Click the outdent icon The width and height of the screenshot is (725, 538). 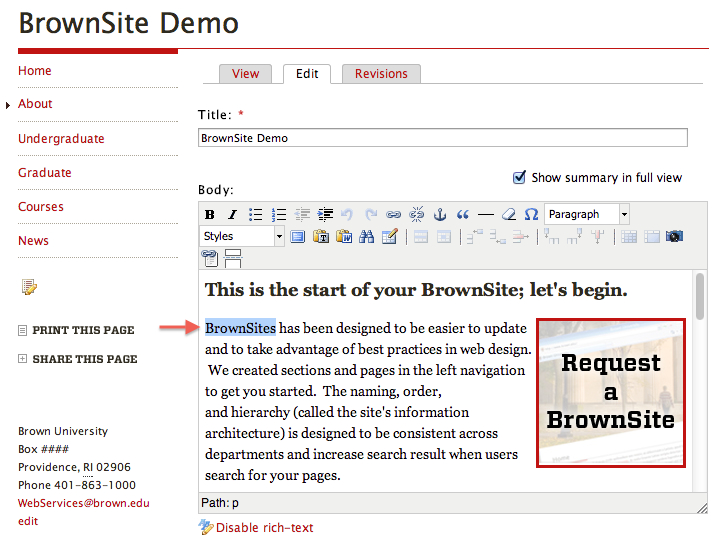pos(302,214)
